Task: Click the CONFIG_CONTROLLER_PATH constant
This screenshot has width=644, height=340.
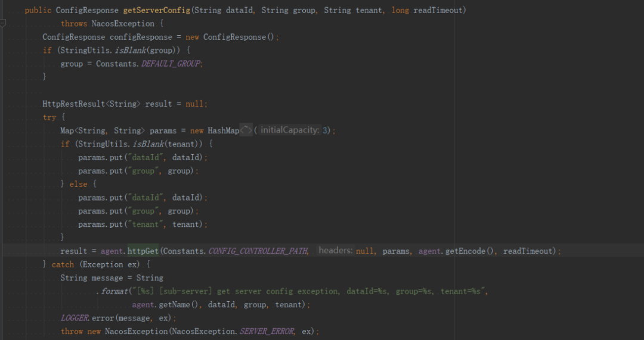Action: 258,251
